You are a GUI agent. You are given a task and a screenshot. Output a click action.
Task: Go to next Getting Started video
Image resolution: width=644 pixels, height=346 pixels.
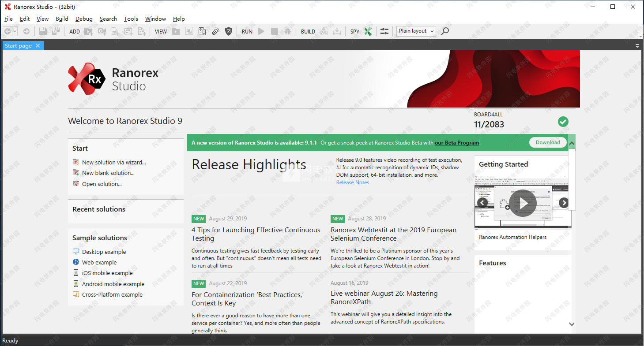[564, 203]
